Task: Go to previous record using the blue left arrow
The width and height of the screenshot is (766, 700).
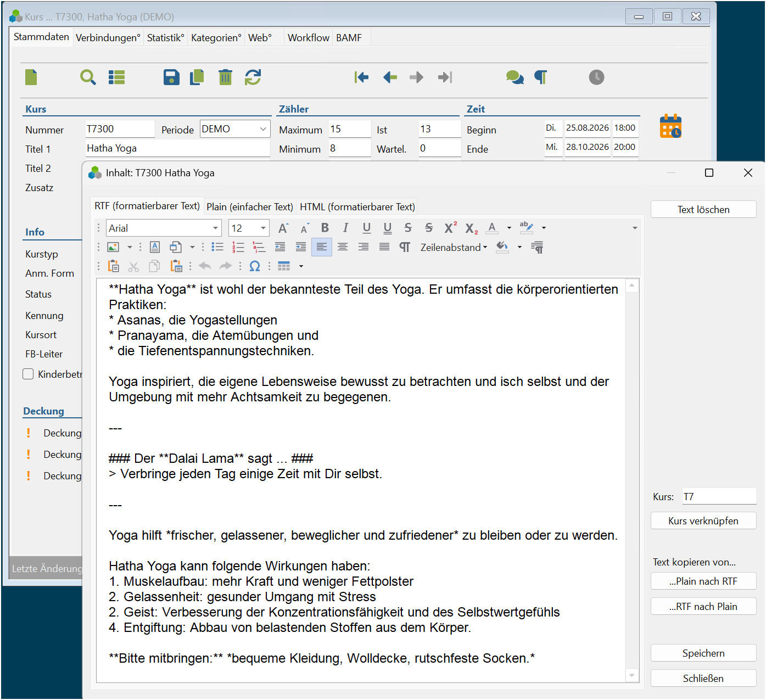Action: (390, 77)
